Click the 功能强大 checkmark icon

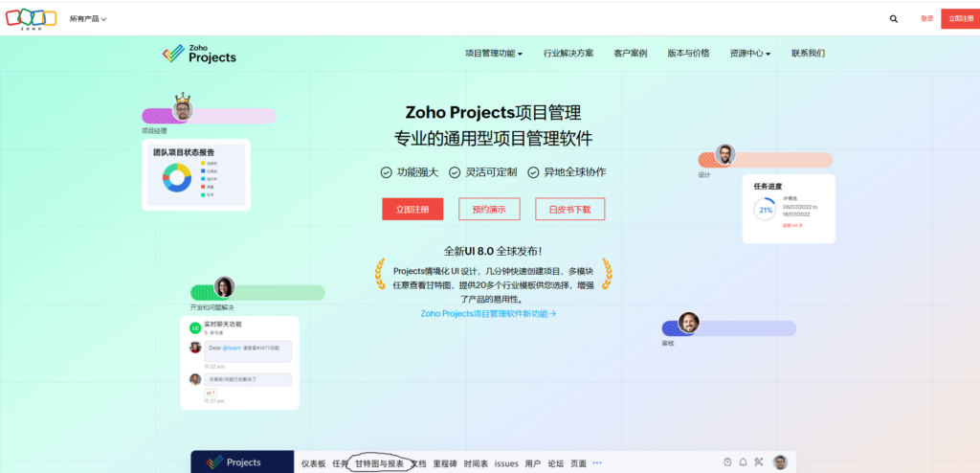coord(387,172)
